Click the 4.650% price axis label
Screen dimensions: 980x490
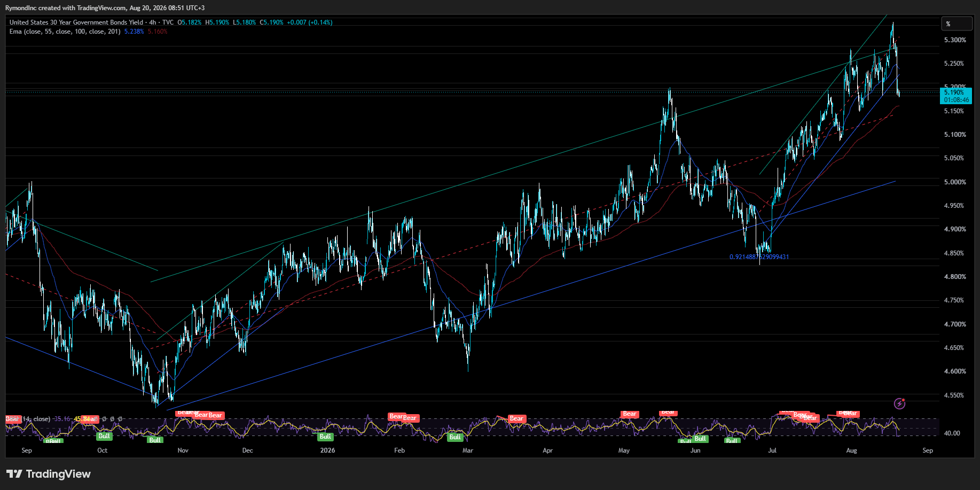955,348
